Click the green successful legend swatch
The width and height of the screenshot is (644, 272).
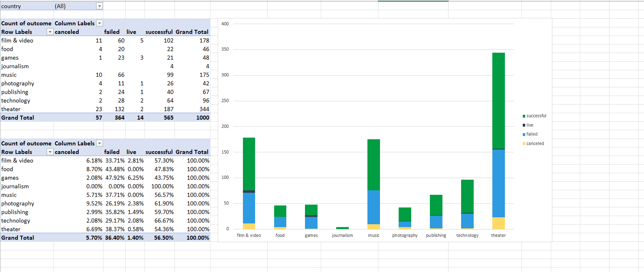[524, 116]
